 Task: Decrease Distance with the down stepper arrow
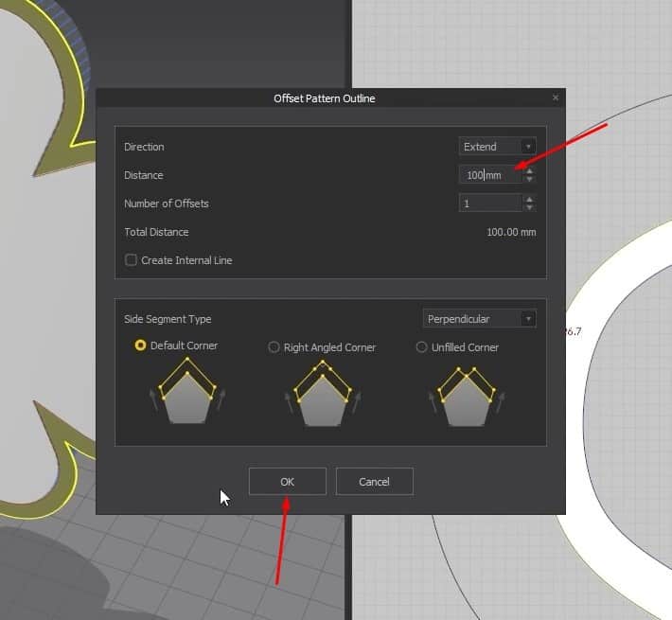(530, 180)
